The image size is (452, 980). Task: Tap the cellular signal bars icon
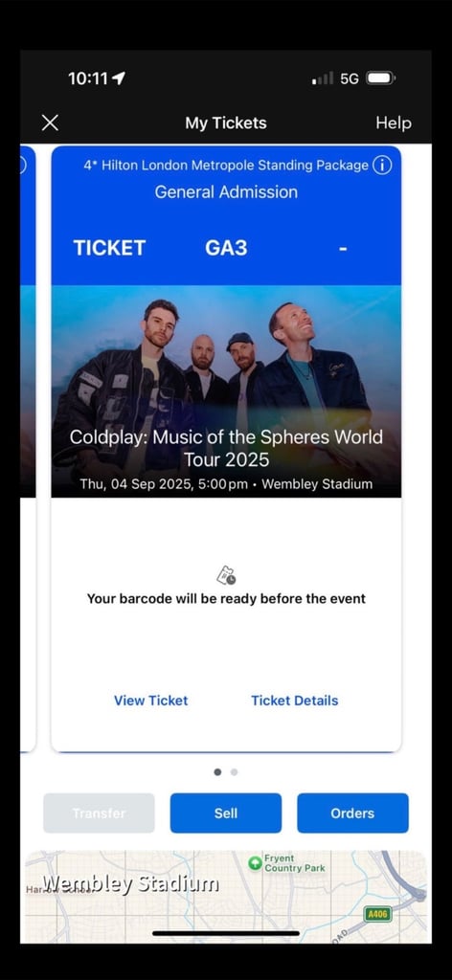[323, 78]
